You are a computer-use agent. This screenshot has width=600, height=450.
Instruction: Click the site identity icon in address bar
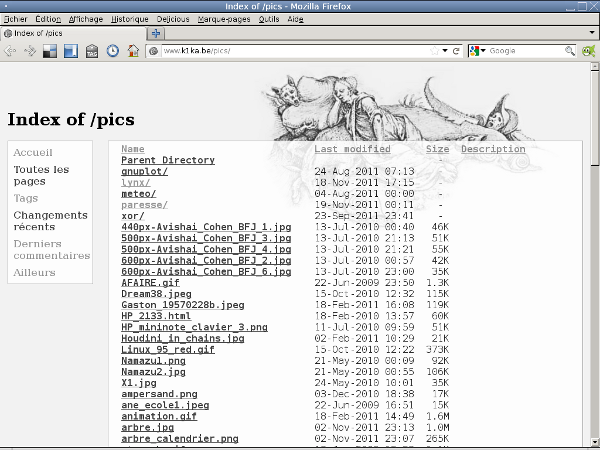pos(154,51)
